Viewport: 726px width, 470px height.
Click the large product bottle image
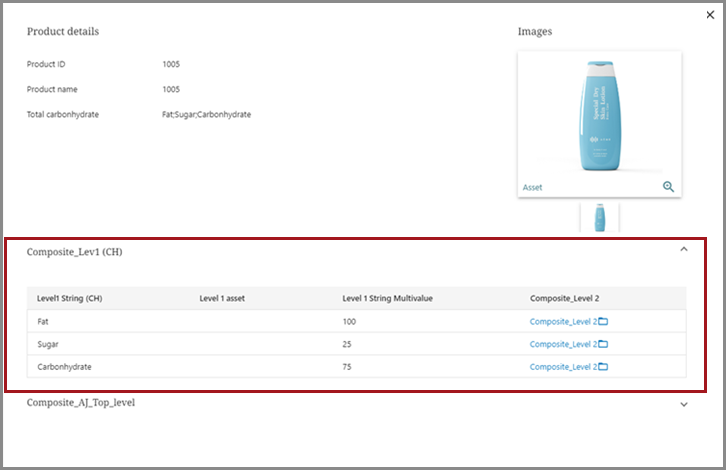pos(599,115)
